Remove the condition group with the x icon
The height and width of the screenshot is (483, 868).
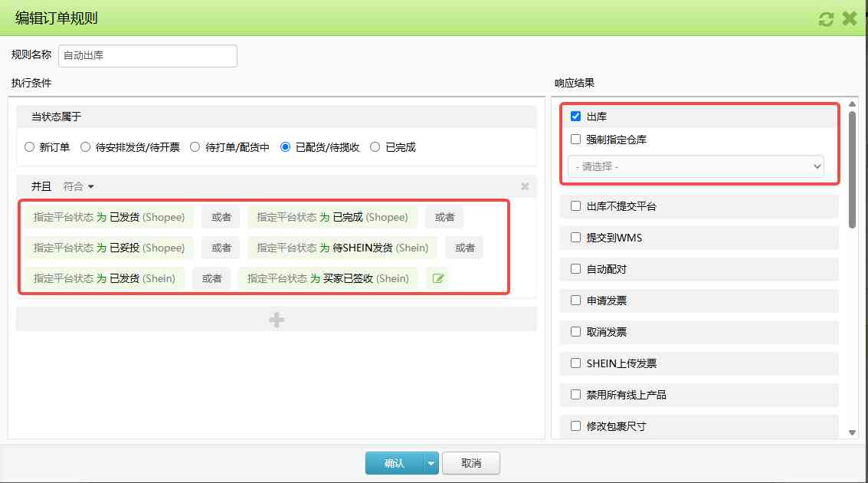click(525, 186)
